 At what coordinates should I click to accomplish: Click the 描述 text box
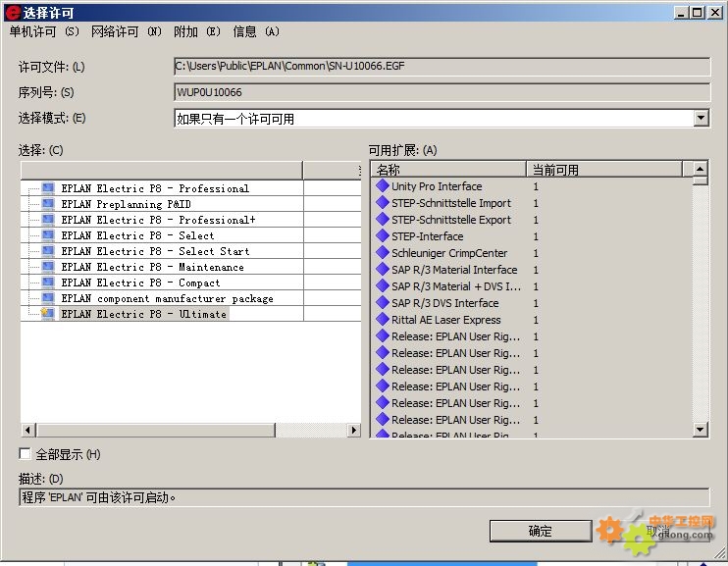point(364,497)
